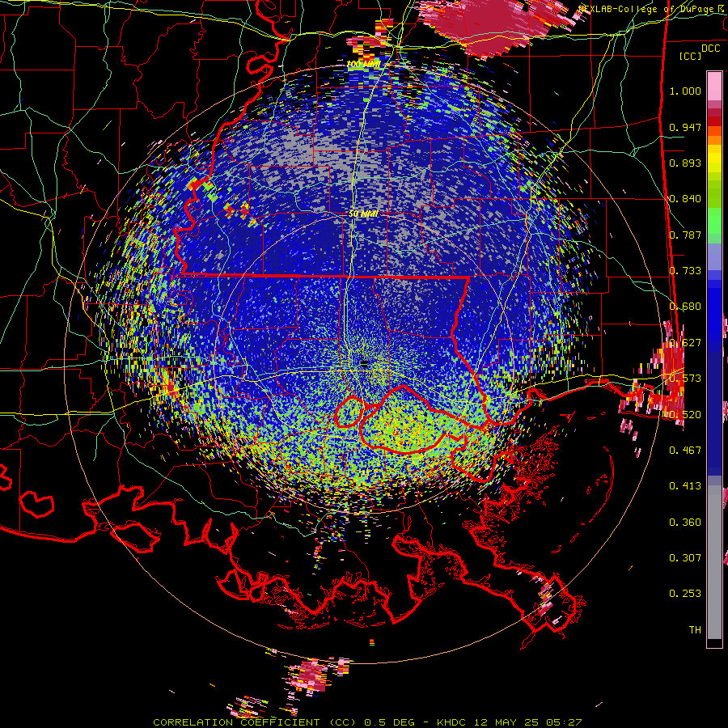Screen dimensions: 728x728
Task: Pick the bright green band of the color scale
Action: coord(714,222)
